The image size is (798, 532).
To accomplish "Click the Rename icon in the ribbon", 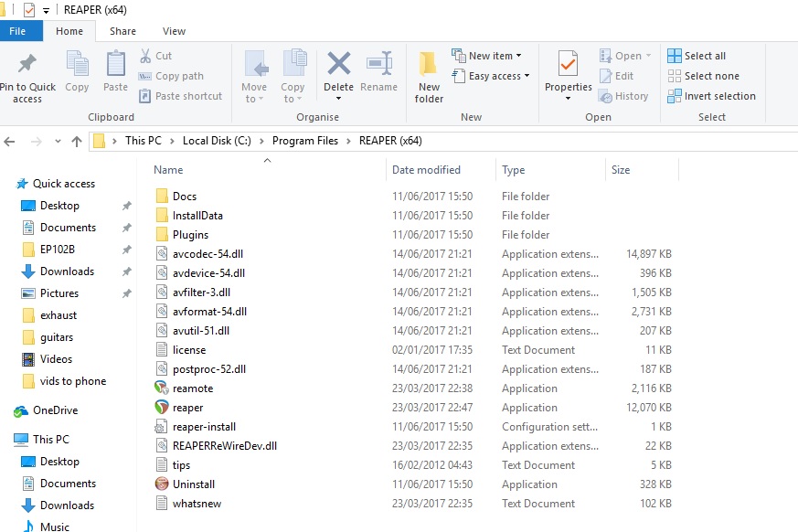I will [x=378, y=66].
